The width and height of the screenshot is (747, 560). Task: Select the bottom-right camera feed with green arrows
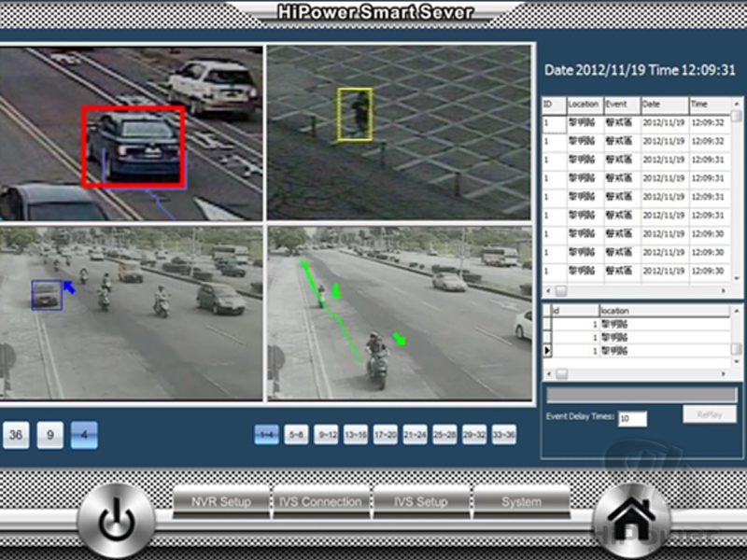click(400, 313)
